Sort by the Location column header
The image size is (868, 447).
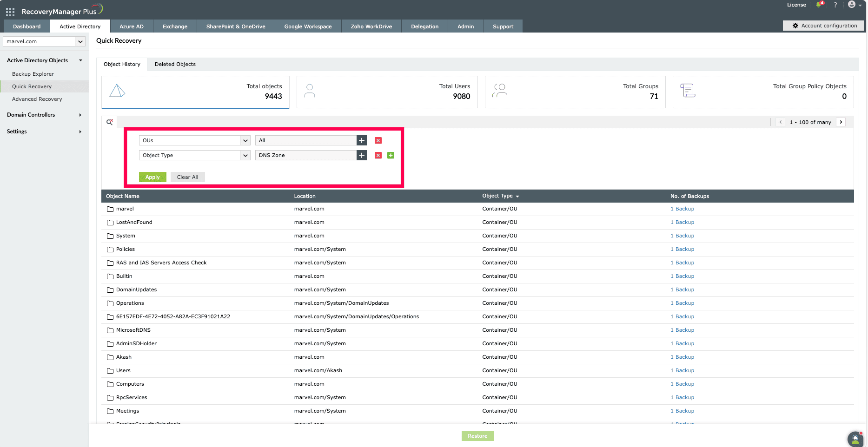305,196
